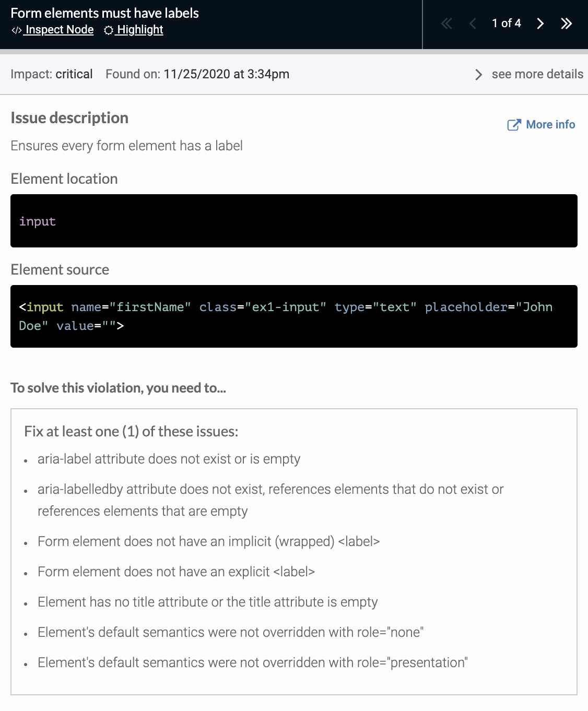588x711 pixels.
Task: Open the More info link
Action: 550,124
